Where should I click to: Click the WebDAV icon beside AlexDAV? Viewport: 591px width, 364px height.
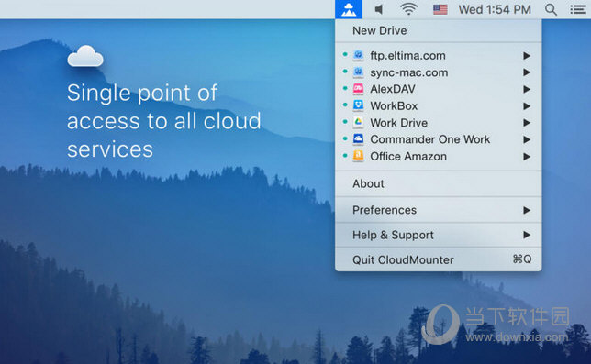click(358, 89)
